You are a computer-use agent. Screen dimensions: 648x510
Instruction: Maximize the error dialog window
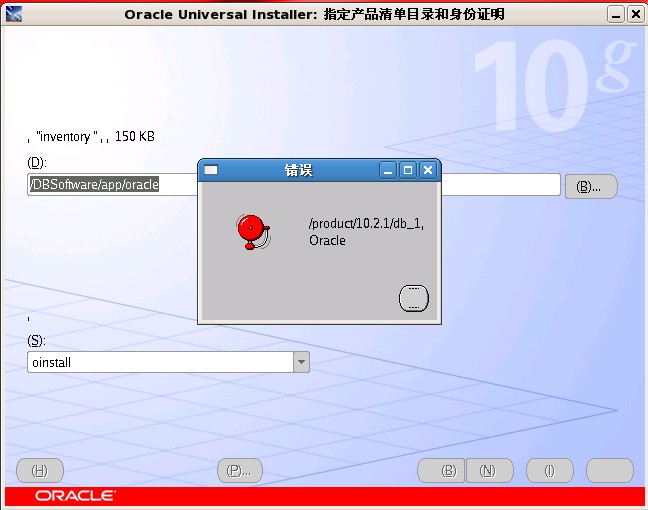[x=408, y=170]
